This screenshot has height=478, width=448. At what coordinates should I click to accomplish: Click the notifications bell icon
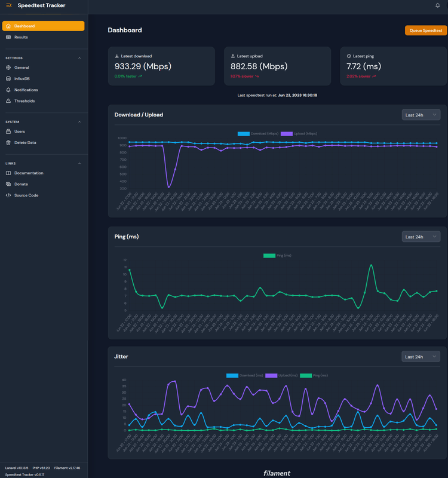click(x=437, y=5)
